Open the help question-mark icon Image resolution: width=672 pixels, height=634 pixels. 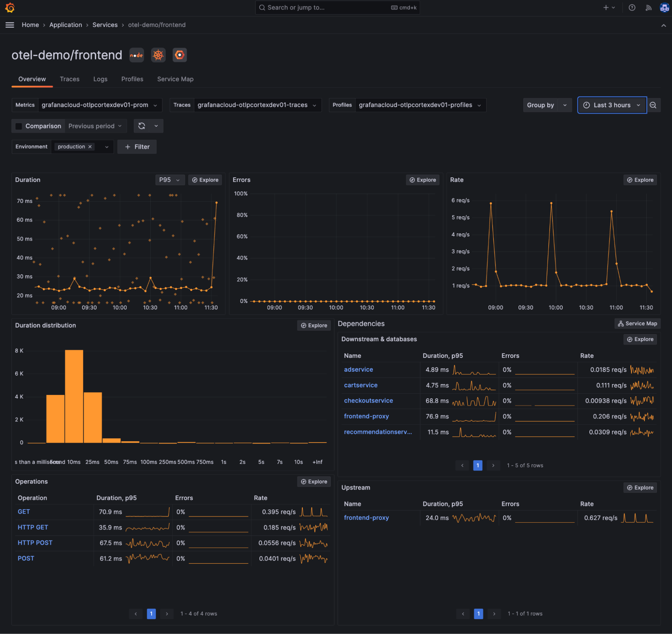(x=632, y=7)
